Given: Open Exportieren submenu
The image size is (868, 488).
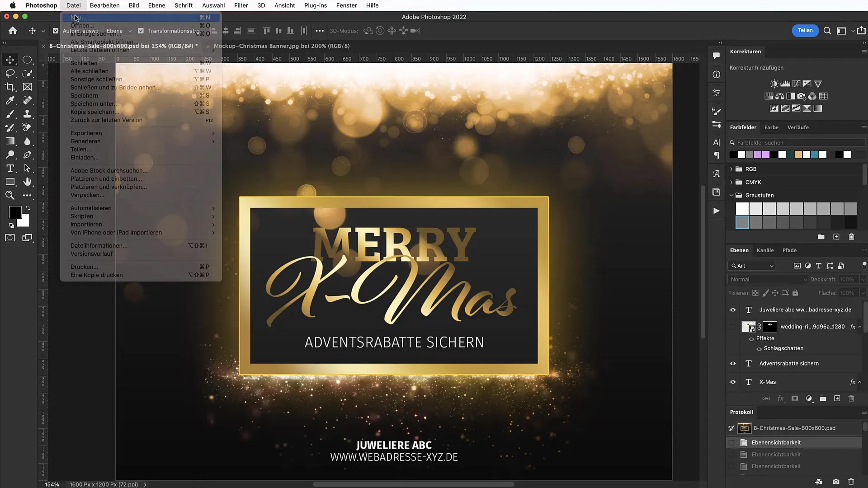Looking at the screenshot, I should 142,133.
